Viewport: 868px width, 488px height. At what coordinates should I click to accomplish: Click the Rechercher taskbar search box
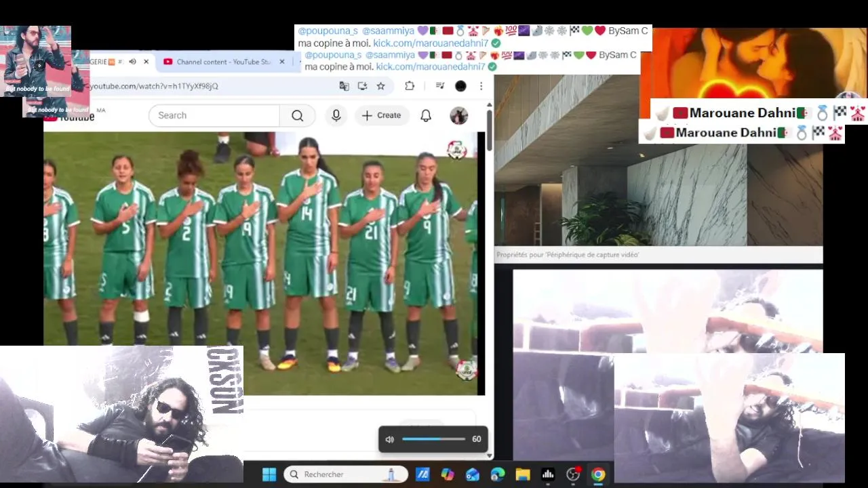click(x=346, y=474)
